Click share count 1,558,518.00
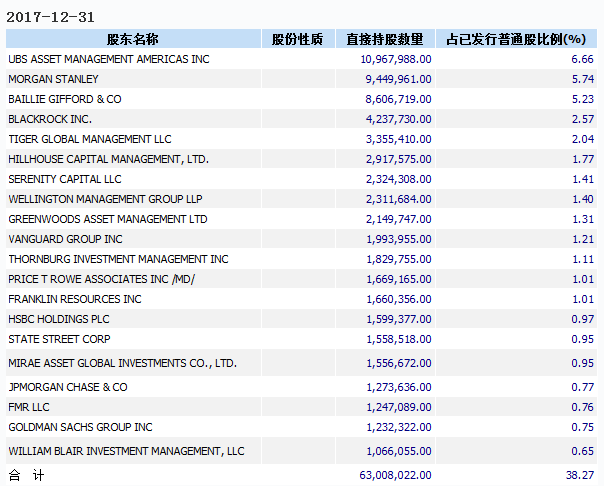Viewport: 604px width, 486px height. (x=399, y=339)
